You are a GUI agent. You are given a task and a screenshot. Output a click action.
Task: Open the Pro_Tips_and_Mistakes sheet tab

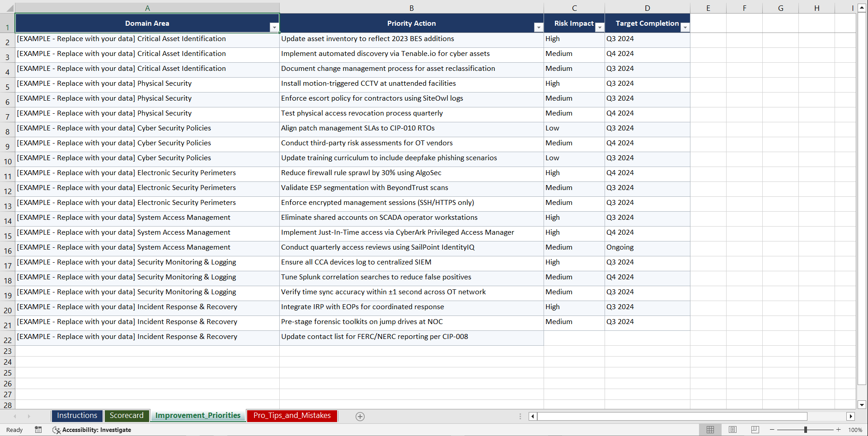click(292, 416)
